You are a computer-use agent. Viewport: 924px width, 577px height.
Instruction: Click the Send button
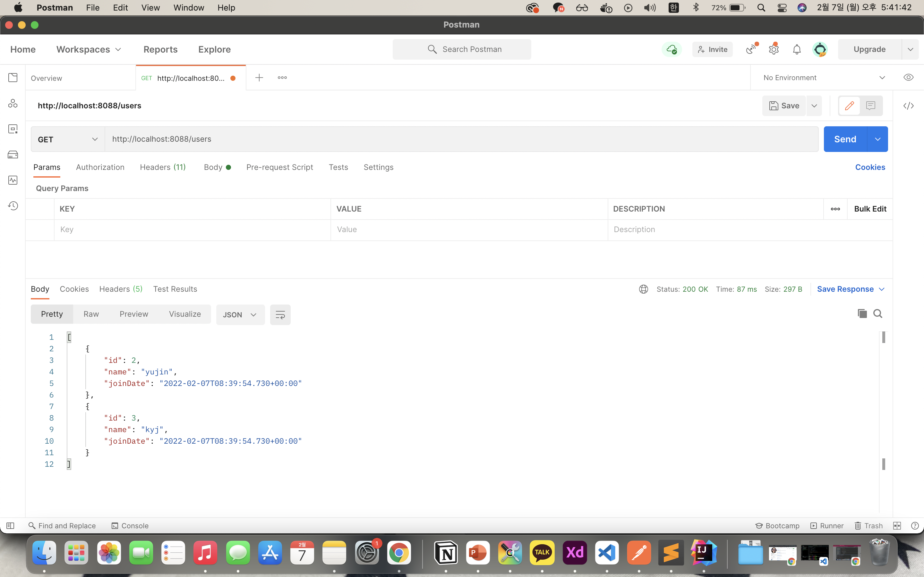pos(845,139)
